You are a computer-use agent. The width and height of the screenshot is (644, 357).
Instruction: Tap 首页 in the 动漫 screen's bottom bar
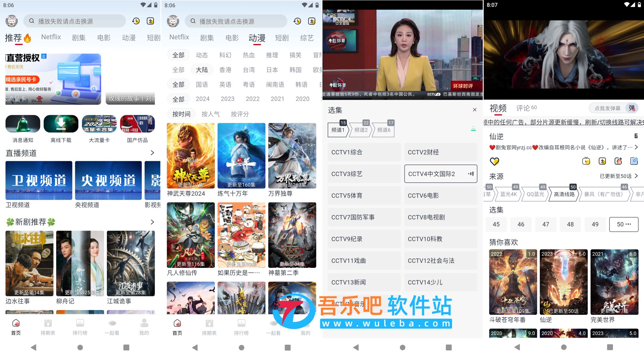(x=177, y=327)
